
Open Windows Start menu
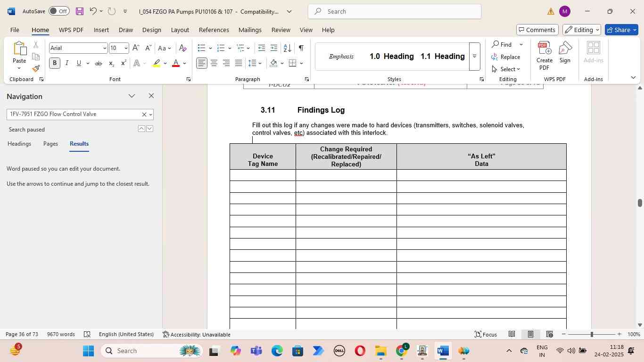(x=89, y=351)
